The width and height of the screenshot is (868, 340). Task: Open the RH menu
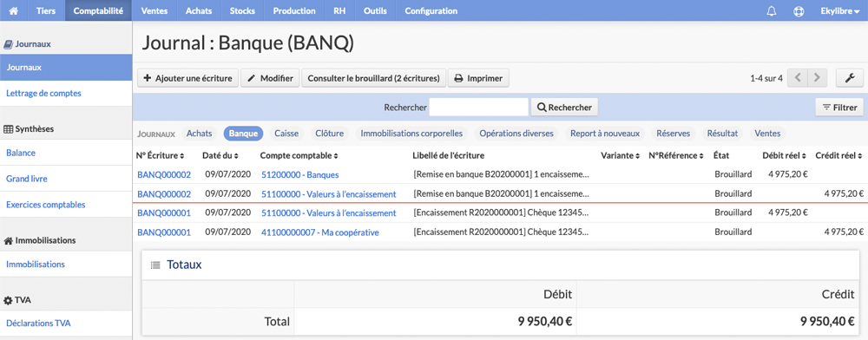tap(339, 10)
